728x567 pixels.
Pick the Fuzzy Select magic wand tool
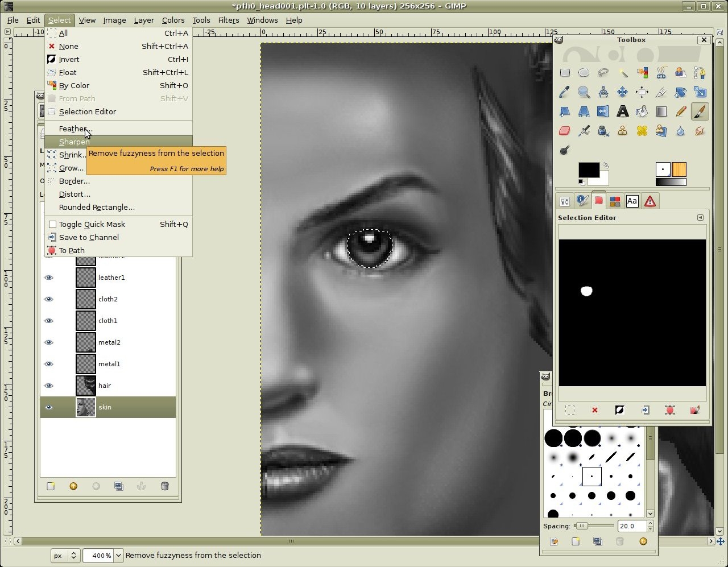pos(623,73)
